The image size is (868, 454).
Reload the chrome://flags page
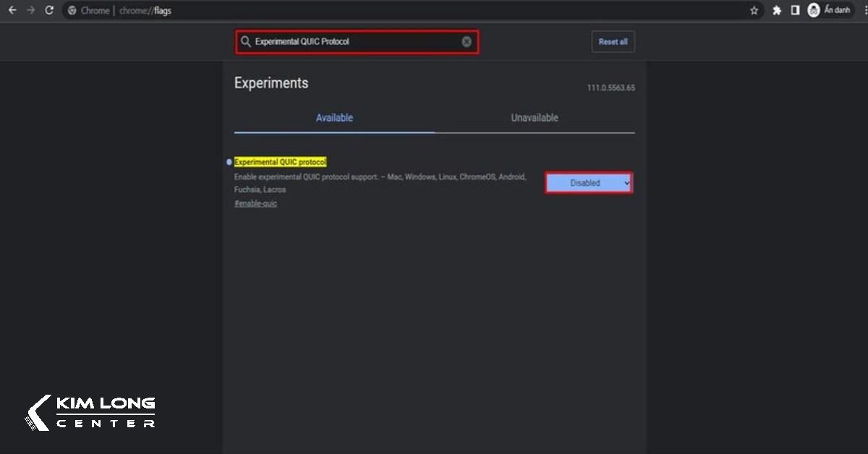(49, 11)
